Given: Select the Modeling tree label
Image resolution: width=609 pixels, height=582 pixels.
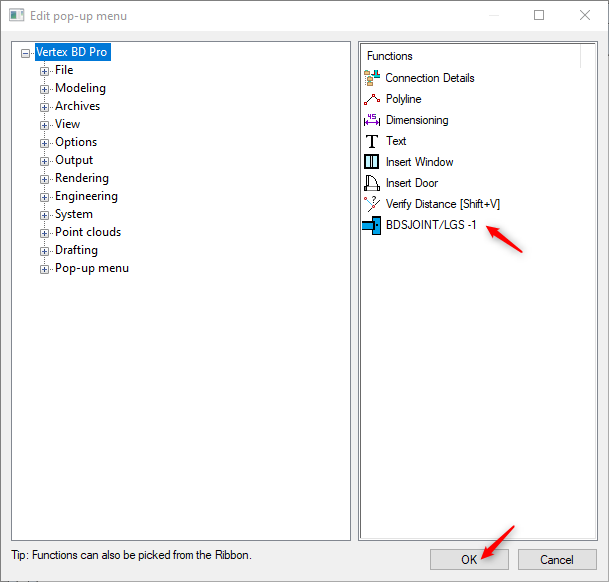Looking at the screenshot, I should click(x=80, y=88).
